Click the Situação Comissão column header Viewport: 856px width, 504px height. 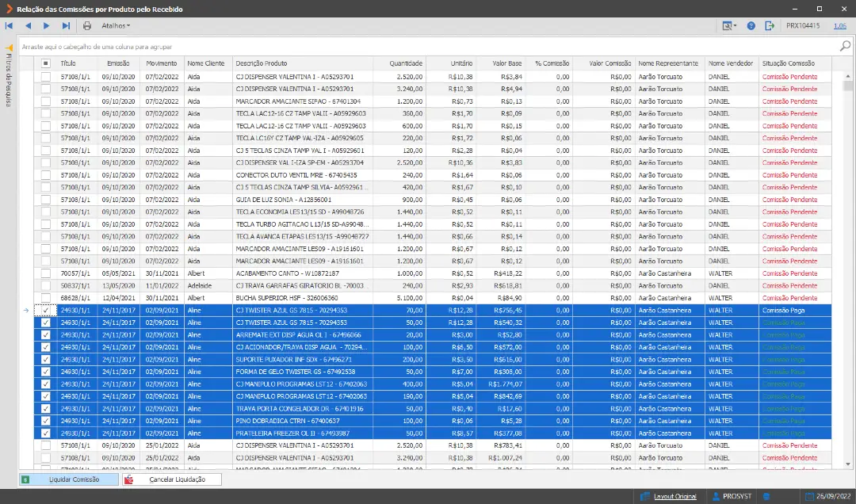click(789, 63)
